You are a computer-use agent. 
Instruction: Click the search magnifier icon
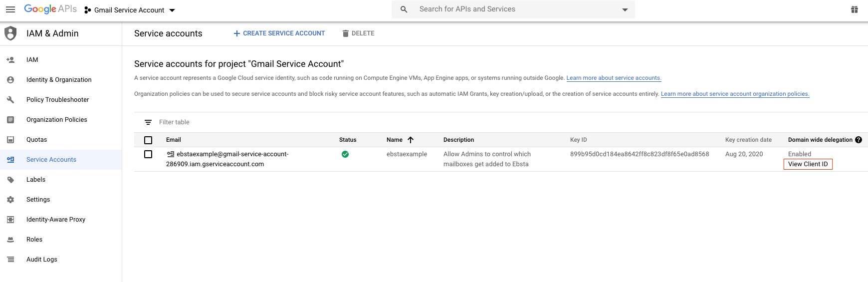click(x=404, y=9)
